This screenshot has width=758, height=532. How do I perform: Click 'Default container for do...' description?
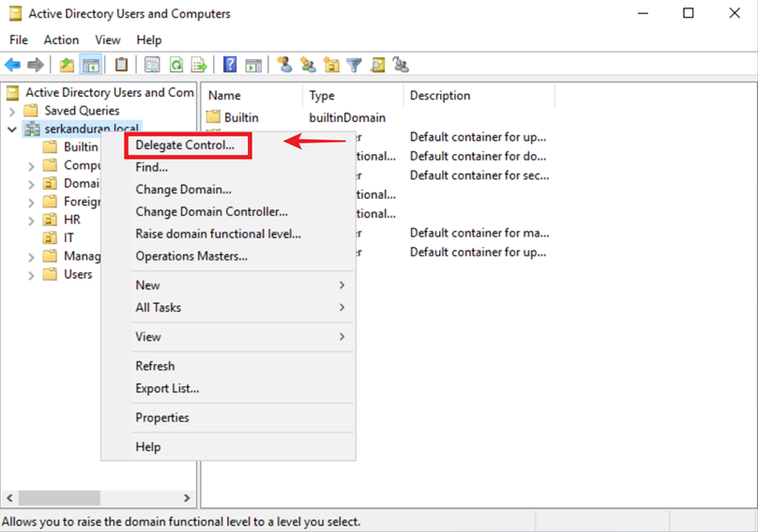pos(478,156)
